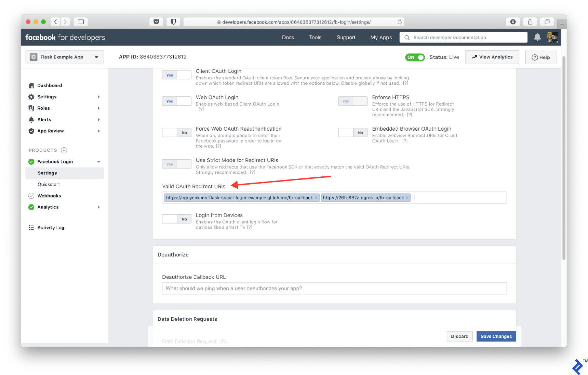
Task: Remove the ngrok.io redirect URI tag
Action: (x=407, y=198)
